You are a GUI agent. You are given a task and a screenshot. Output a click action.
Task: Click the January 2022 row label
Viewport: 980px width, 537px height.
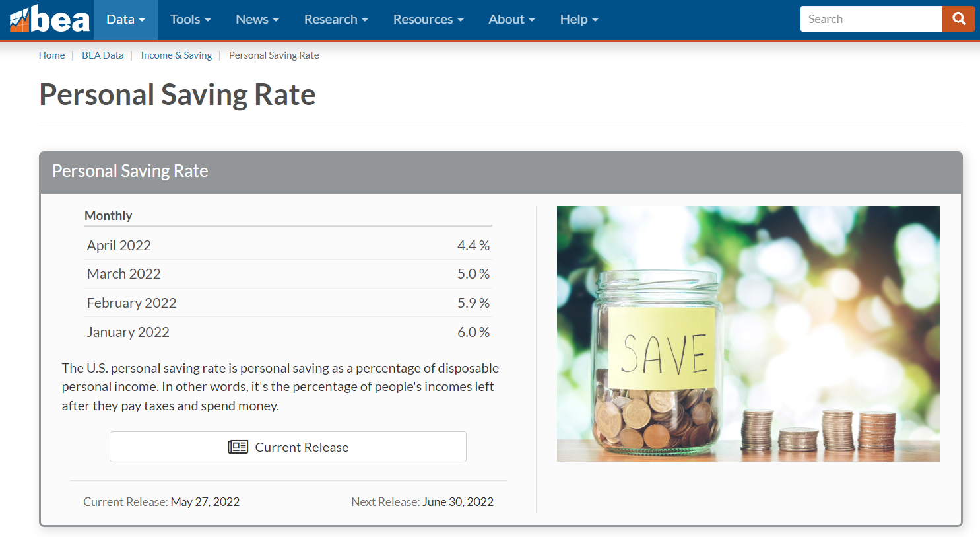[128, 332]
